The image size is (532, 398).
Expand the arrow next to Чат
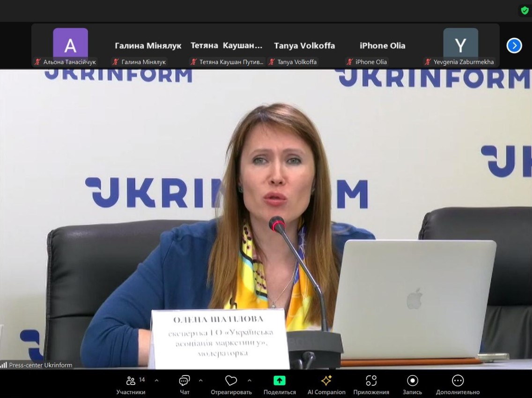(201, 380)
